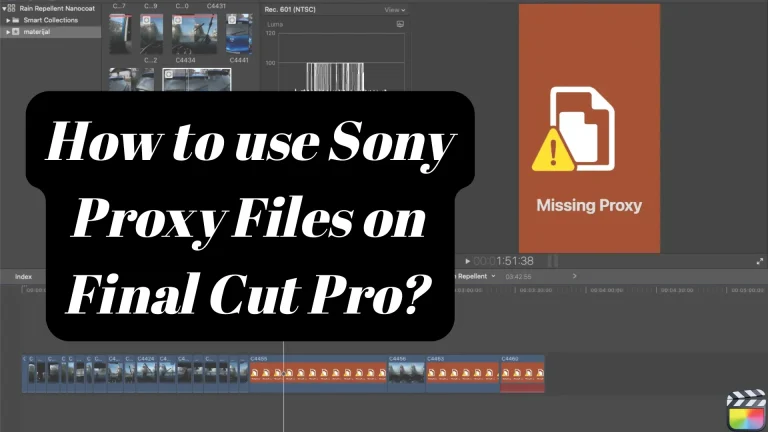The height and width of the screenshot is (432, 768).
Task: Click the C4441 clip label
Action: pos(239,60)
